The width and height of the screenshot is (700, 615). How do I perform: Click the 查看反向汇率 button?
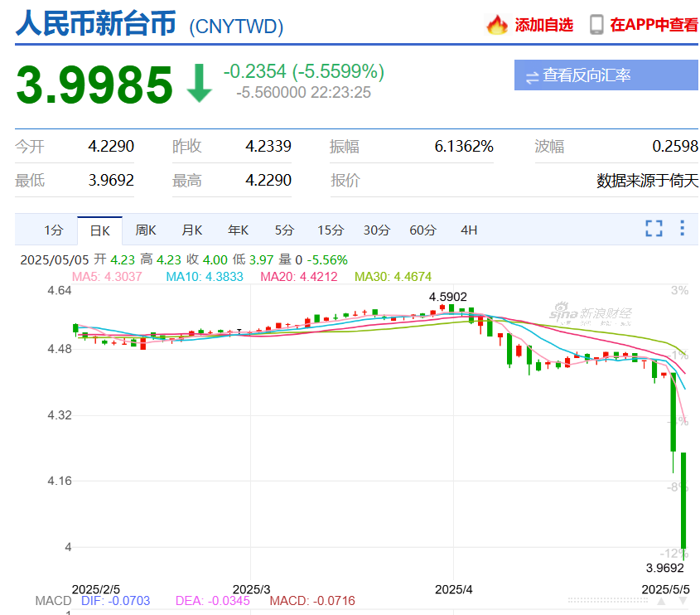[606, 75]
